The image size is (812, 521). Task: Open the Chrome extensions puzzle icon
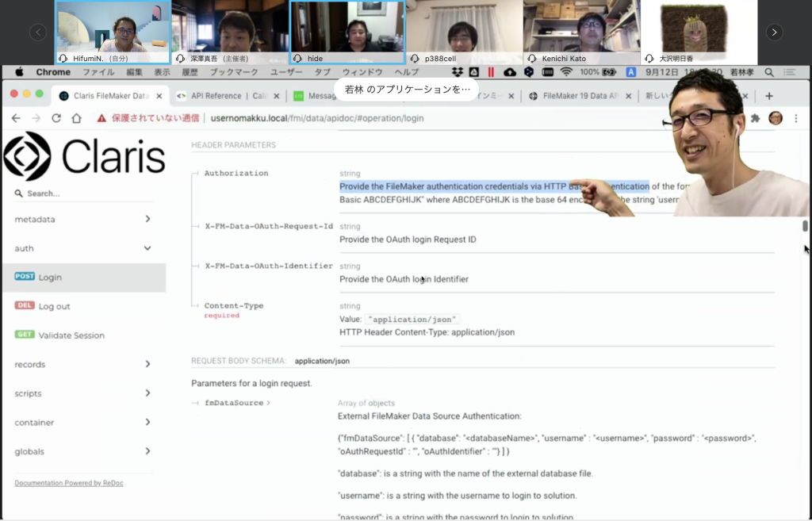pos(755,118)
